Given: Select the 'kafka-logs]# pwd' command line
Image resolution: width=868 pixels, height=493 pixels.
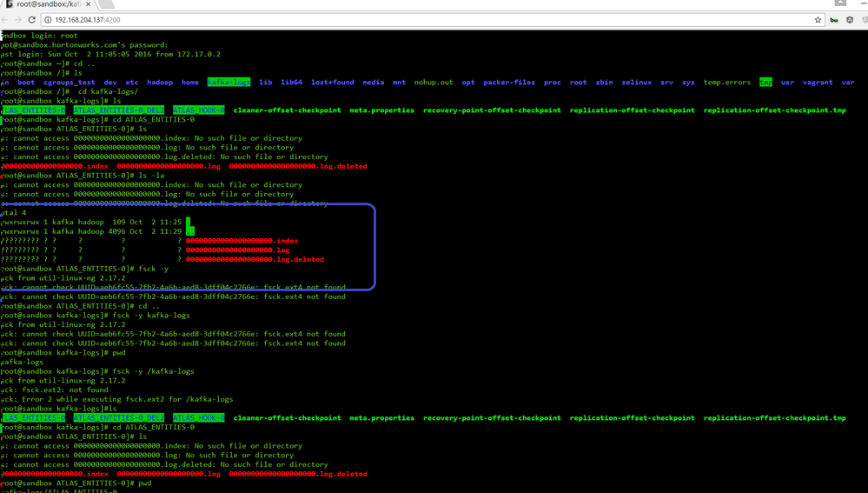Looking at the screenshot, I should point(63,352).
